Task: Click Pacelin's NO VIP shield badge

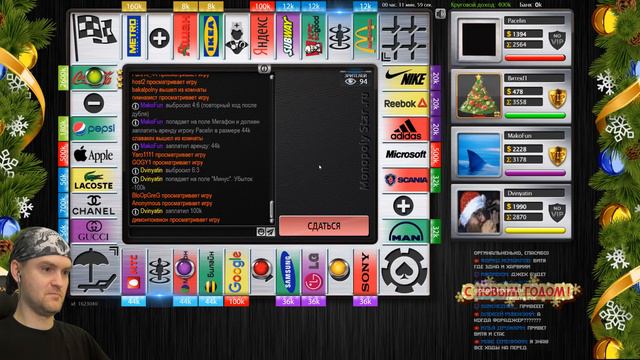Action: [x=557, y=40]
